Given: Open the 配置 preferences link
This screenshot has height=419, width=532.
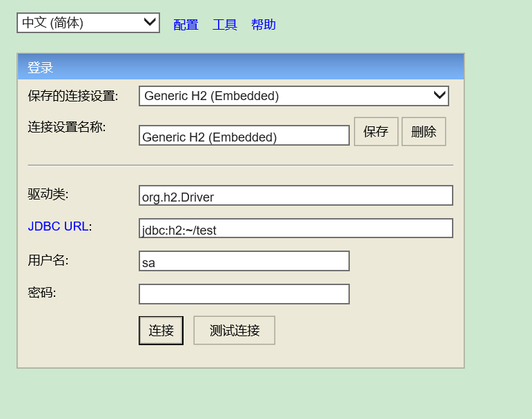Looking at the screenshot, I should [186, 25].
